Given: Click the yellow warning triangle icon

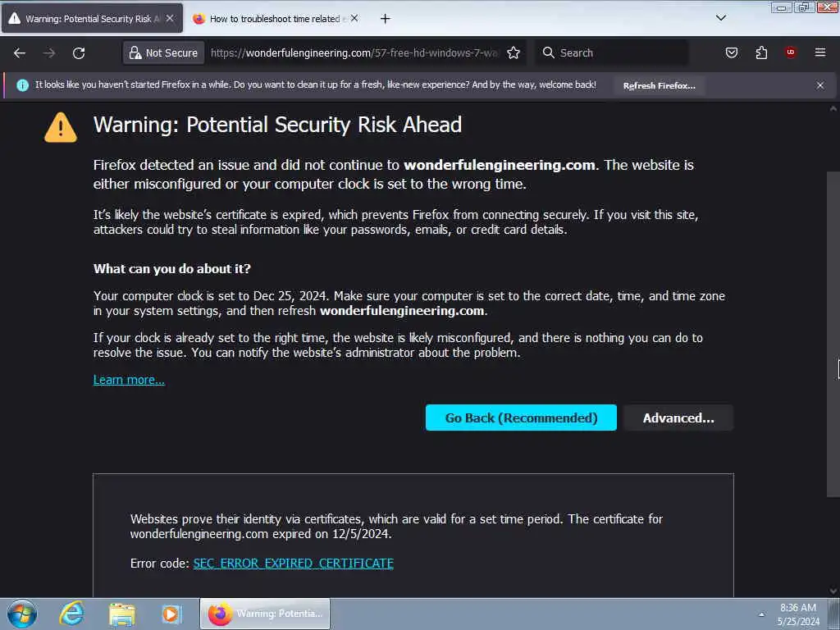Looking at the screenshot, I should (61, 127).
